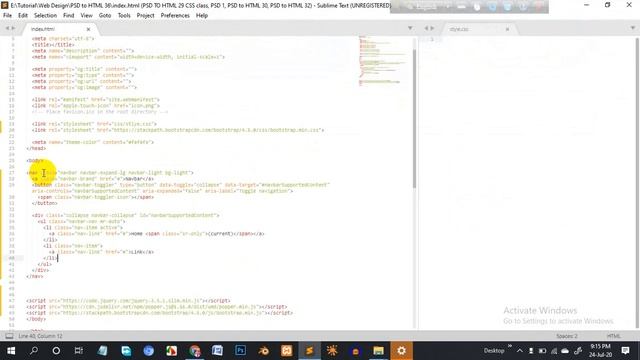Open Cortana from the taskbar
The width and height of the screenshot is (640, 360).
56,351
